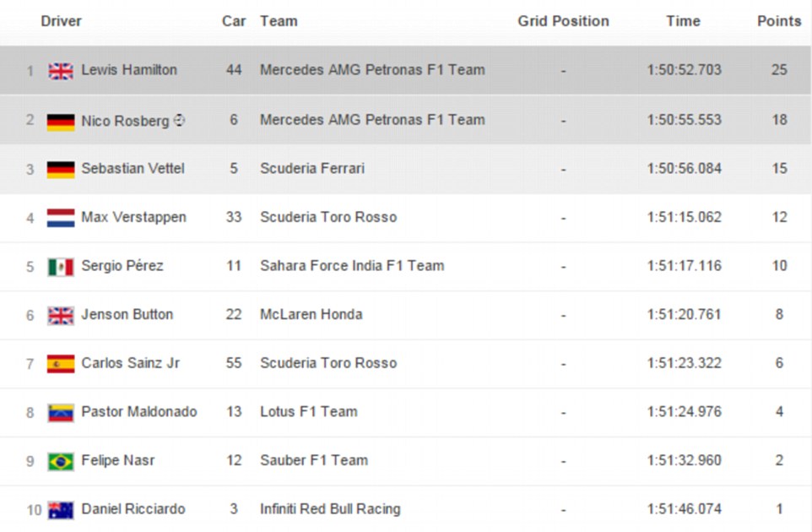Click the British flag beside Lewis Hamilton
Viewport: 812px width, 532px height.
pyautogui.click(x=61, y=71)
